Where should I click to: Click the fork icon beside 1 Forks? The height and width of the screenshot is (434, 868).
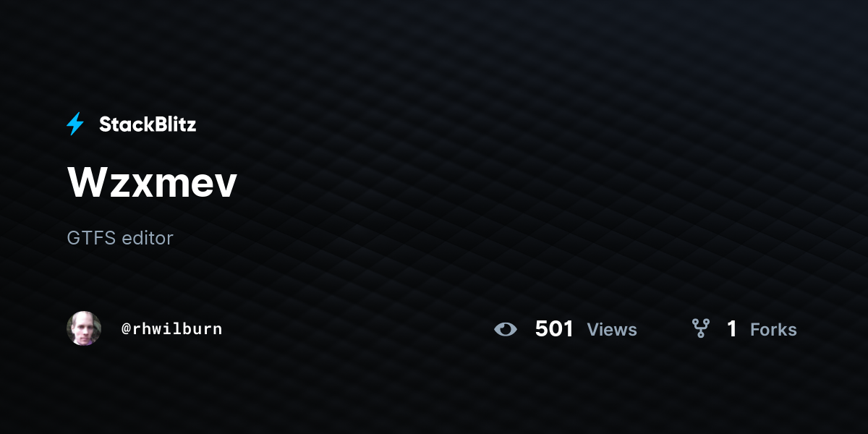point(700,329)
